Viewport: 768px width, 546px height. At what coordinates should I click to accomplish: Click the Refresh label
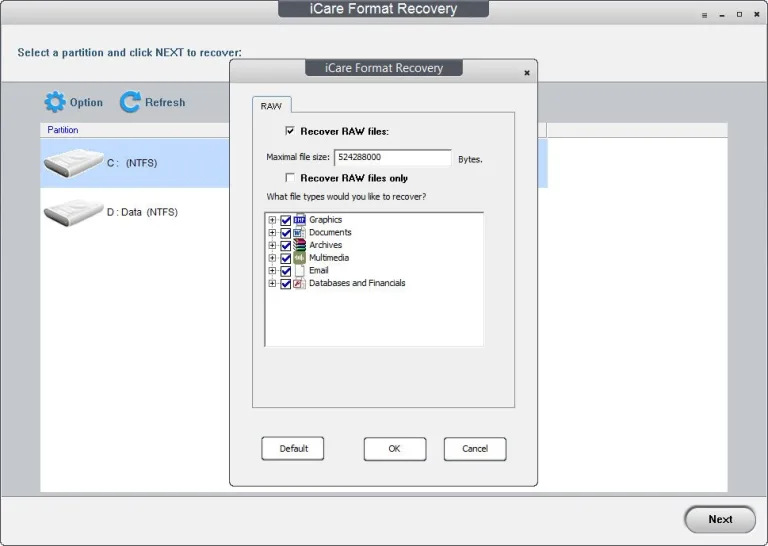[x=165, y=102]
